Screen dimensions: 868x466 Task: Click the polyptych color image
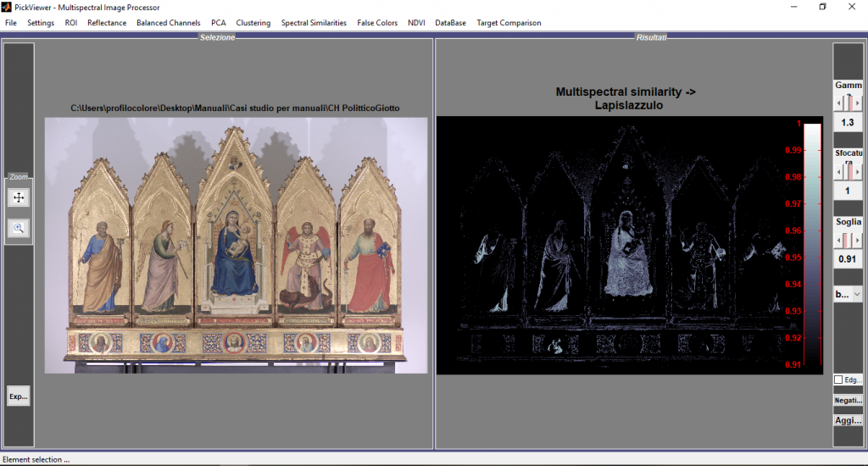[236, 245]
